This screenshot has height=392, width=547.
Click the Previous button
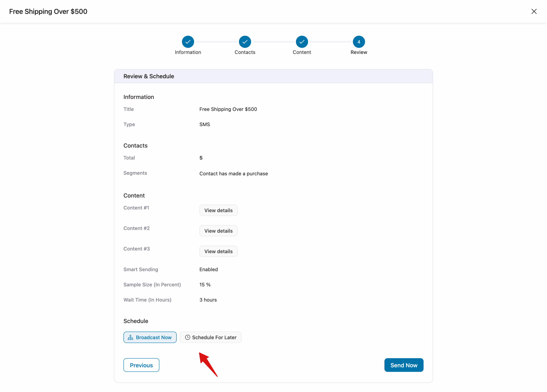141,365
